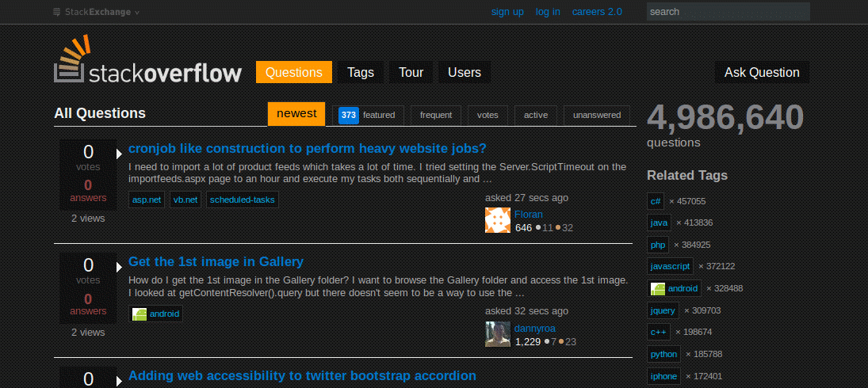Click the 4,986,640 questions count
868x388 pixels.
coord(725,117)
